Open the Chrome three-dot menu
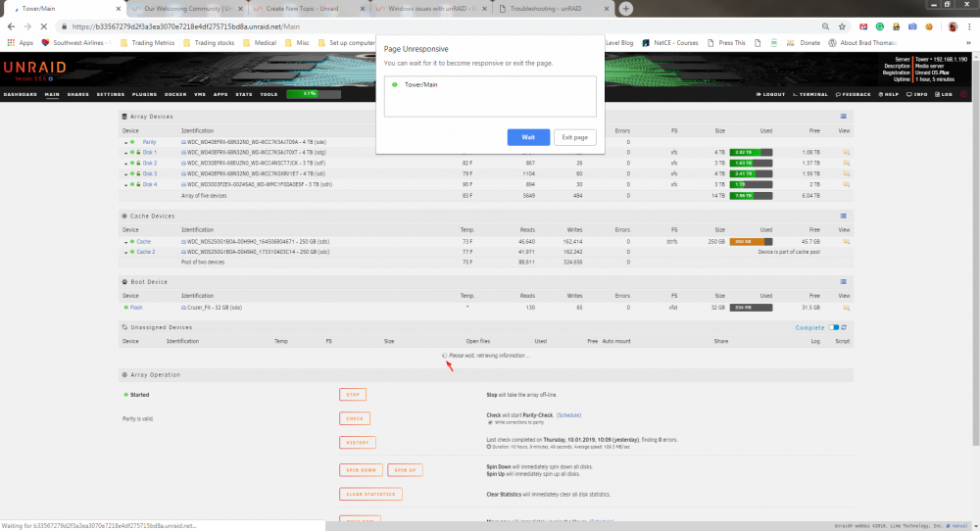The height and width of the screenshot is (531, 980). click(x=970, y=26)
